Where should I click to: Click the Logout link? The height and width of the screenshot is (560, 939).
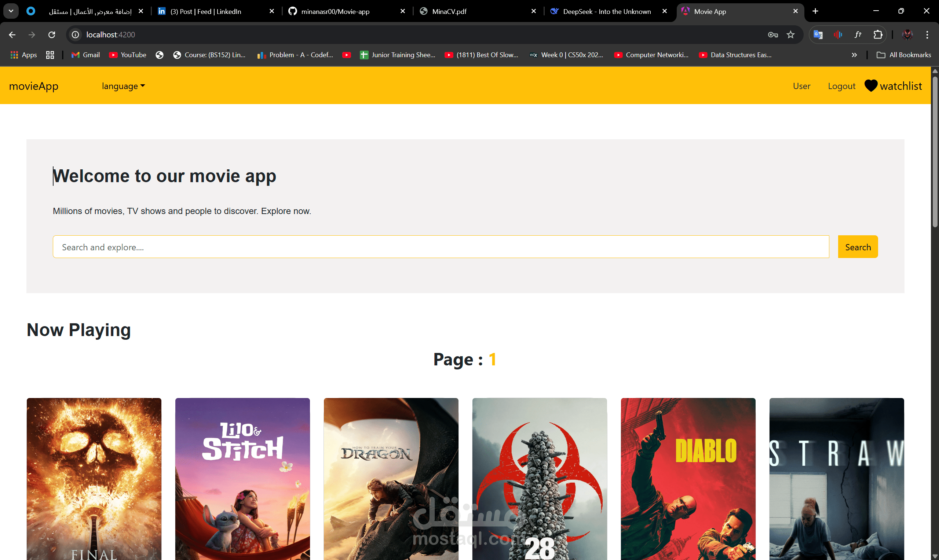[x=841, y=86]
